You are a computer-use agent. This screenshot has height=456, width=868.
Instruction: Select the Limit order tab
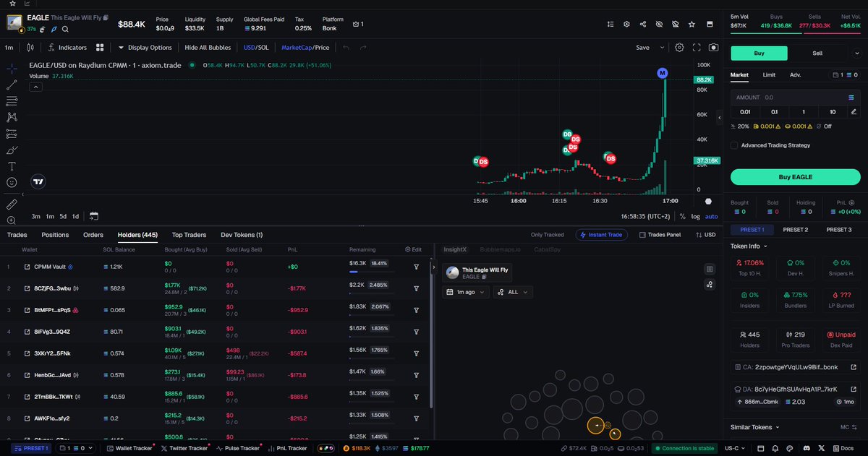(x=769, y=74)
